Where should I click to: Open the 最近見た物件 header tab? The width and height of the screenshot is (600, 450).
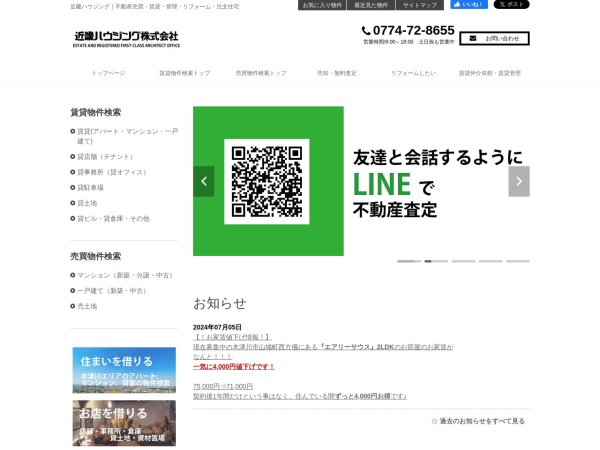point(371,5)
